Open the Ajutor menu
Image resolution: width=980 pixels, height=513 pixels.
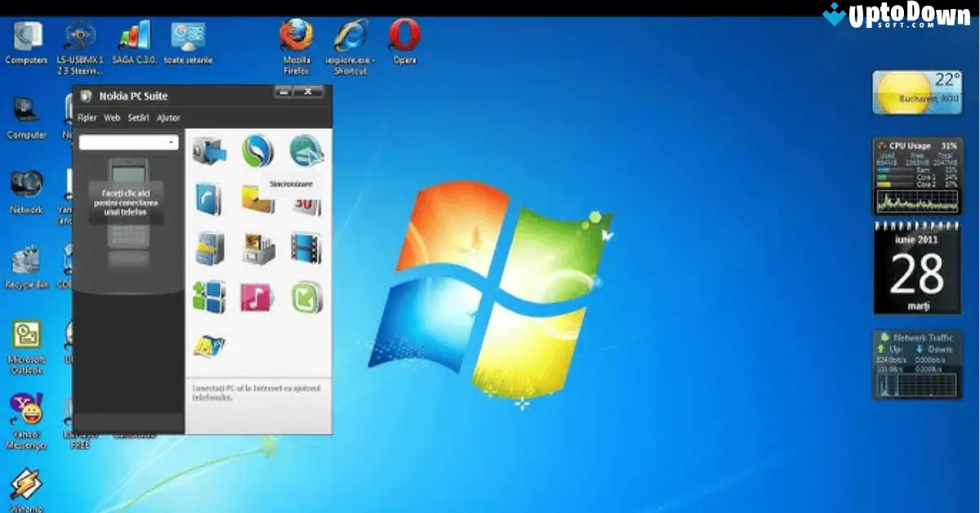click(168, 118)
